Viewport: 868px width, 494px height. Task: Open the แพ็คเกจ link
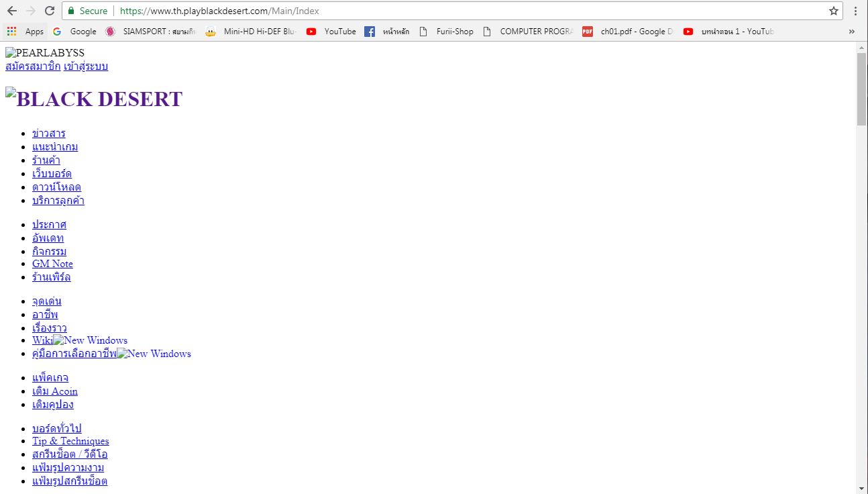[50, 377]
